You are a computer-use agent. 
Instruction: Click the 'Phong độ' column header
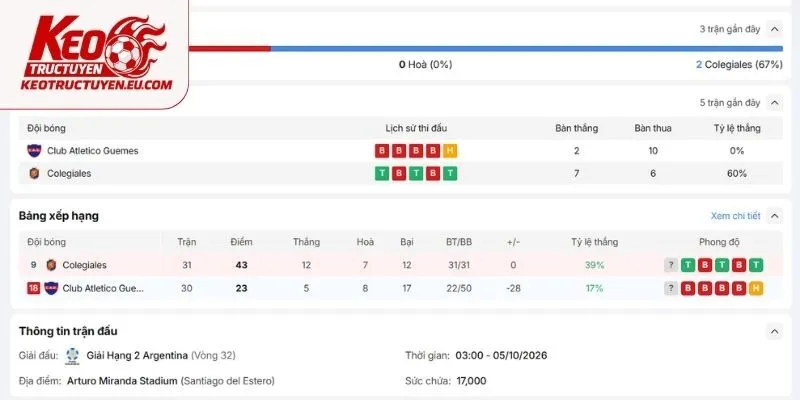tap(719, 242)
